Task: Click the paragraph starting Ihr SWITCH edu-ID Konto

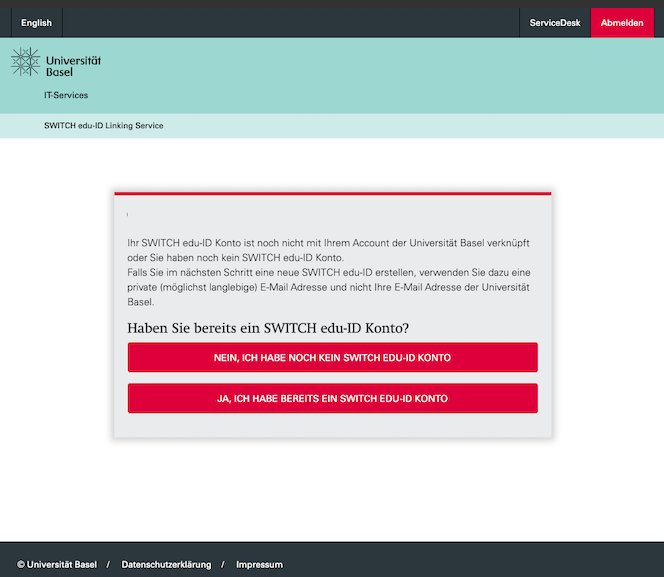Action: point(328,272)
